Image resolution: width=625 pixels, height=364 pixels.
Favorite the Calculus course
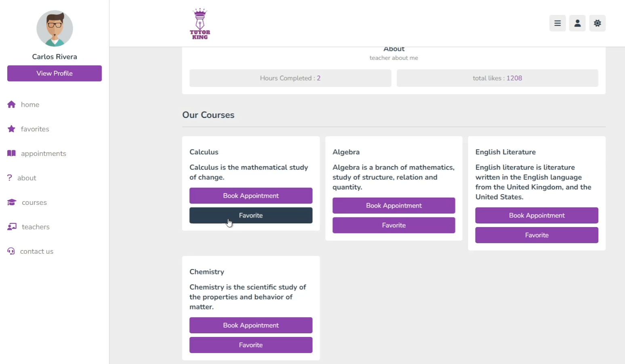tap(250, 215)
